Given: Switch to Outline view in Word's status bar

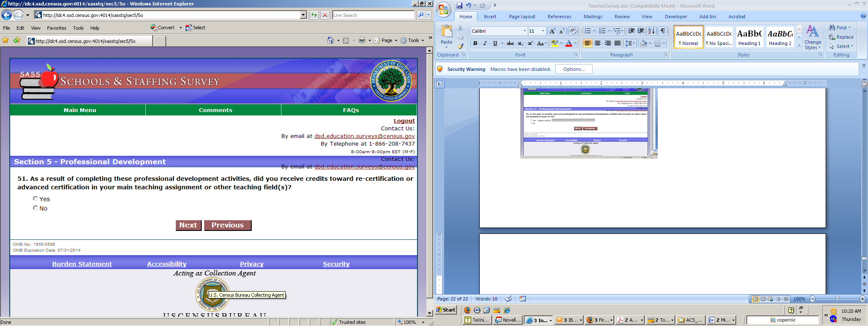Looking at the screenshot, I should pos(778,299).
